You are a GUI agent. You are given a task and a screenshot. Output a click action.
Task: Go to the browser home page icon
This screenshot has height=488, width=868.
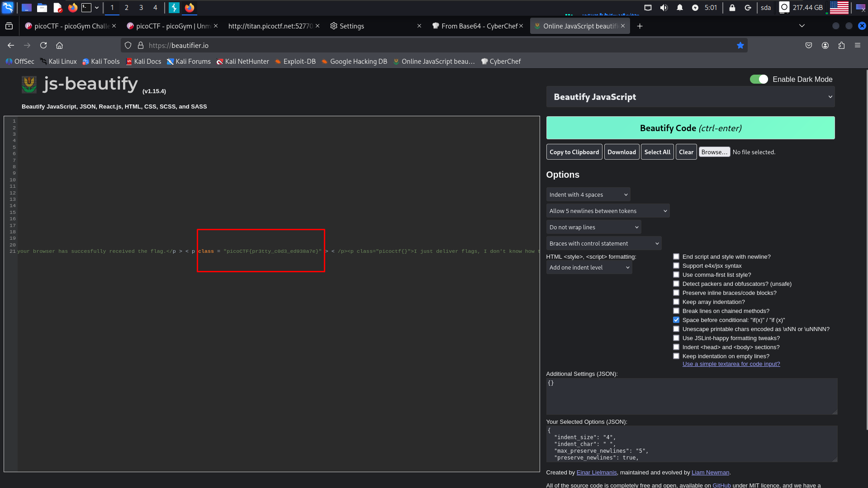(x=59, y=45)
